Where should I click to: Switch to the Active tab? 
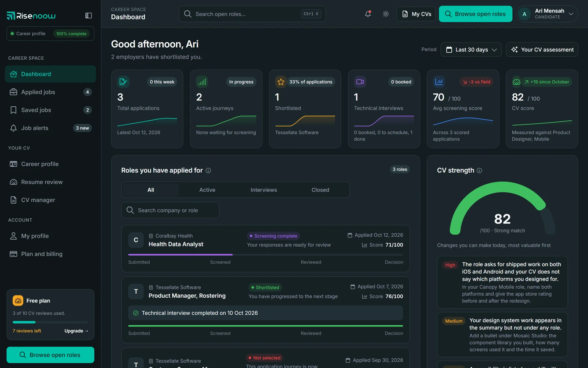point(207,190)
